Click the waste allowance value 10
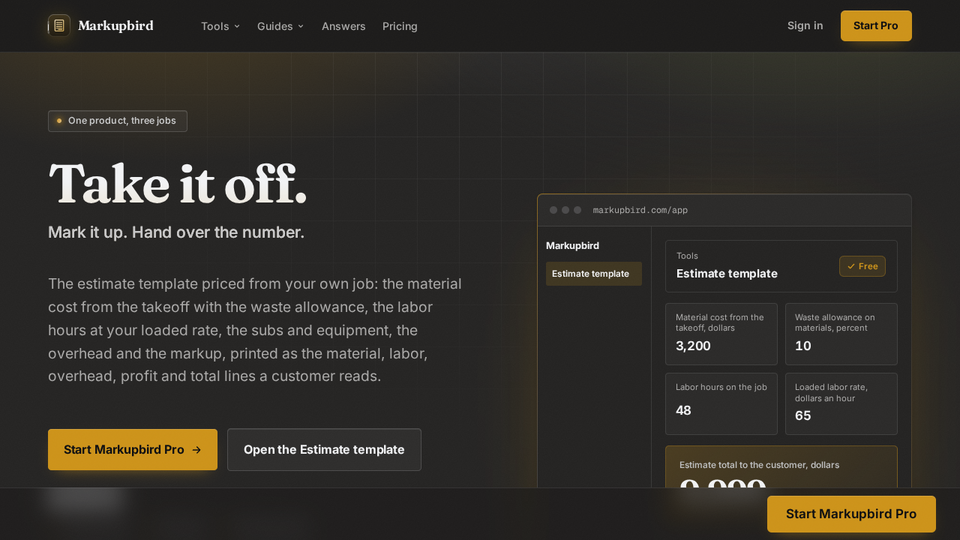The image size is (960, 540). point(803,346)
